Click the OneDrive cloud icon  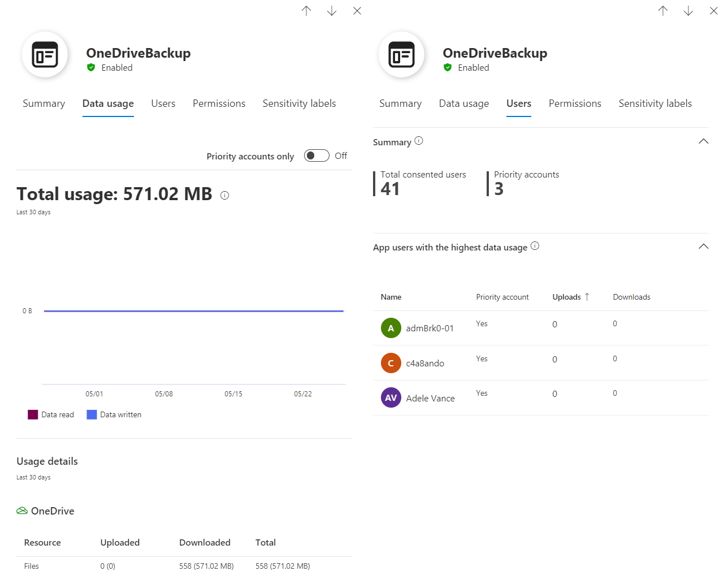(x=22, y=511)
